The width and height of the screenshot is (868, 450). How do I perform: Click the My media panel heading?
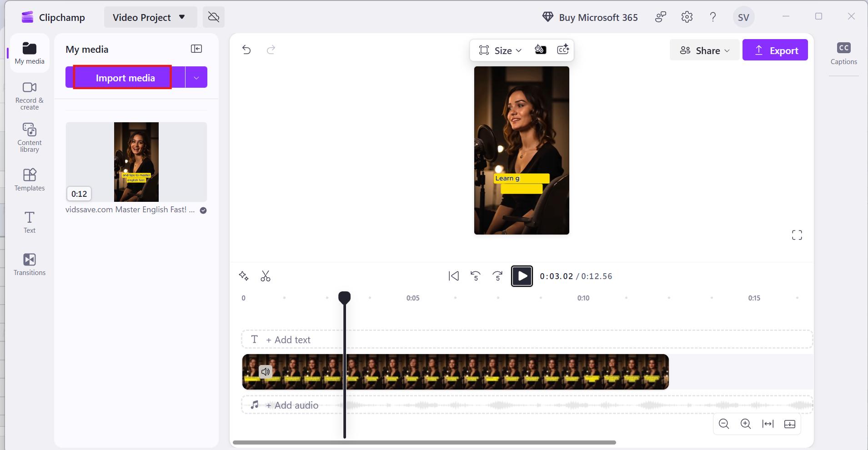point(87,50)
